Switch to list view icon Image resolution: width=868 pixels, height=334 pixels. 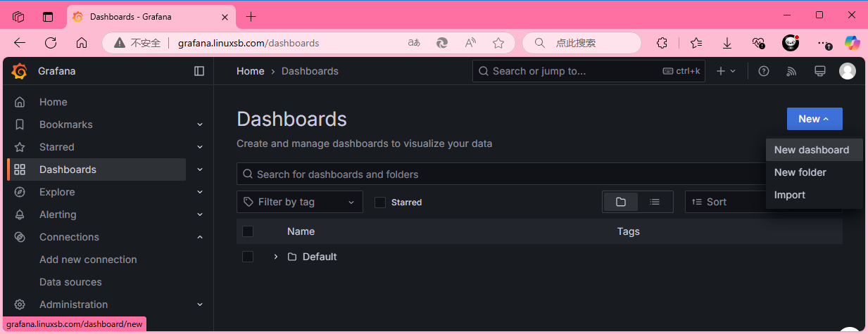click(x=655, y=202)
